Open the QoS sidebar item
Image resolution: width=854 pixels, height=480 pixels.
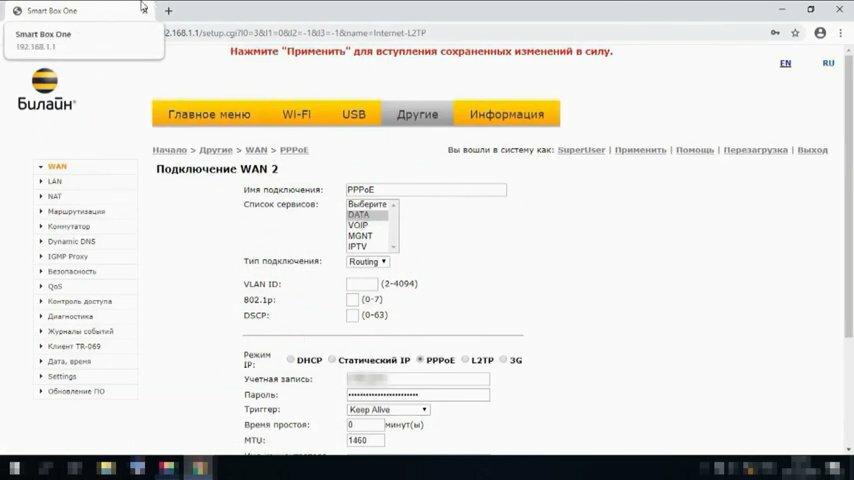pyautogui.click(x=55, y=287)
